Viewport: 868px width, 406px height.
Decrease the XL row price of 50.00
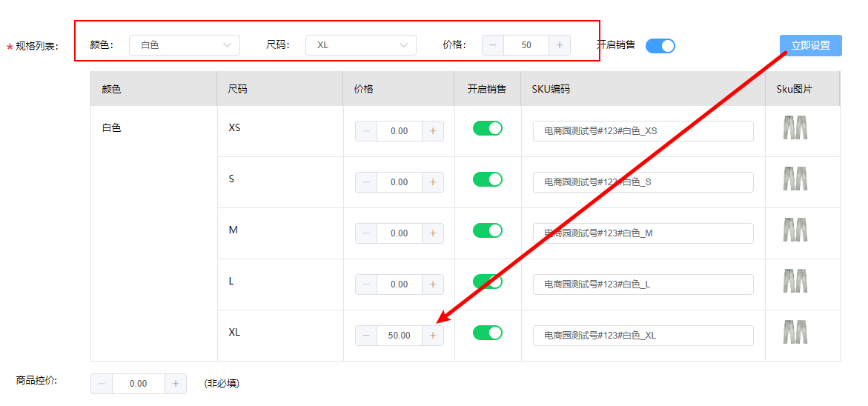(366, 336)
